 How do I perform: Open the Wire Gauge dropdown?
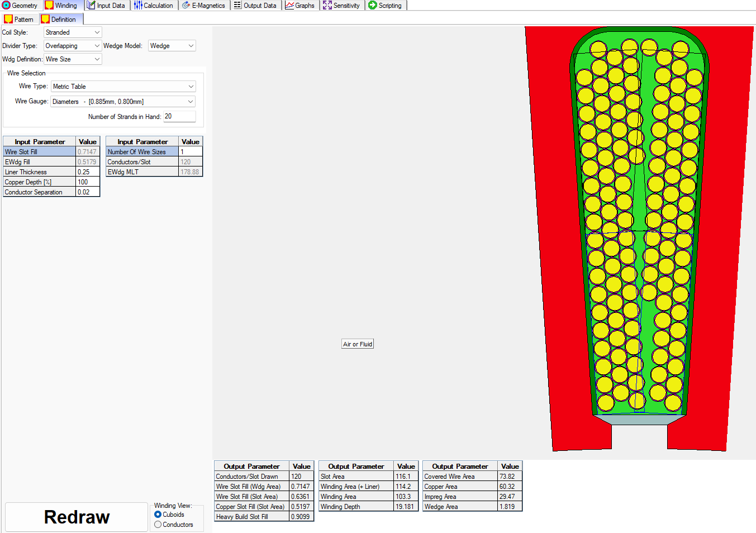[123, 102]
